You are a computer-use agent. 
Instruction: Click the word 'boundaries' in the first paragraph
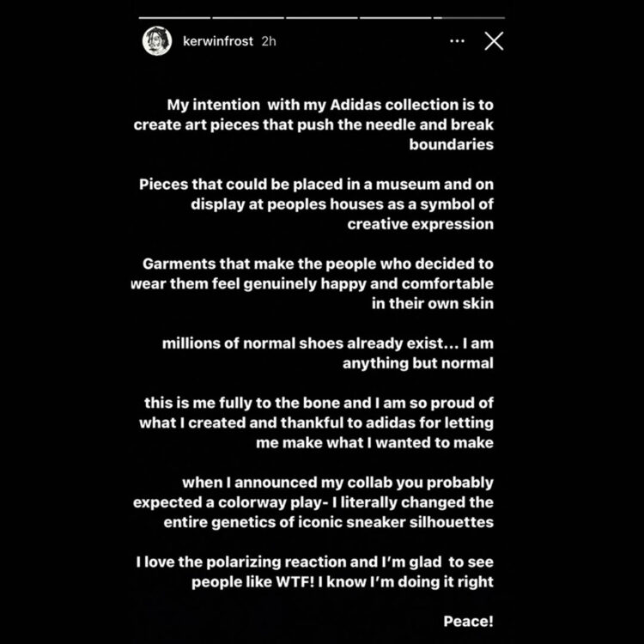pos(452,144)
